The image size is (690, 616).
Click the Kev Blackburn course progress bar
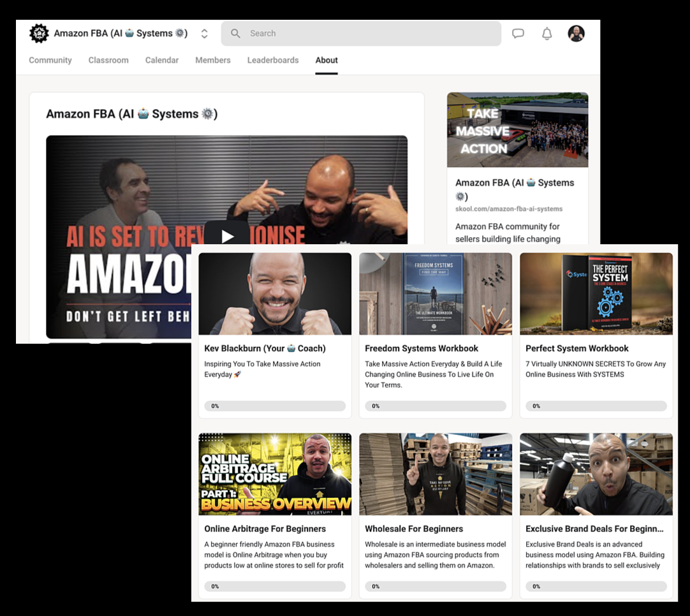pyautogui.click(x=275, y=406)
